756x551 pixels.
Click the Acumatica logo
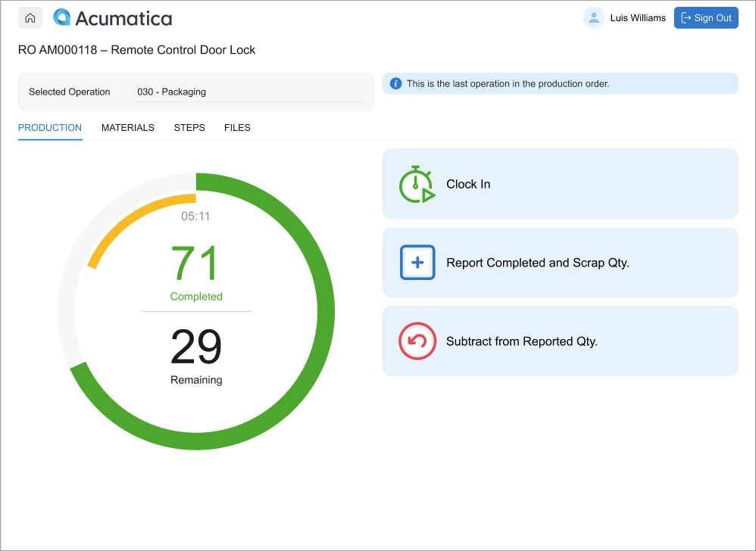[113, 18]
